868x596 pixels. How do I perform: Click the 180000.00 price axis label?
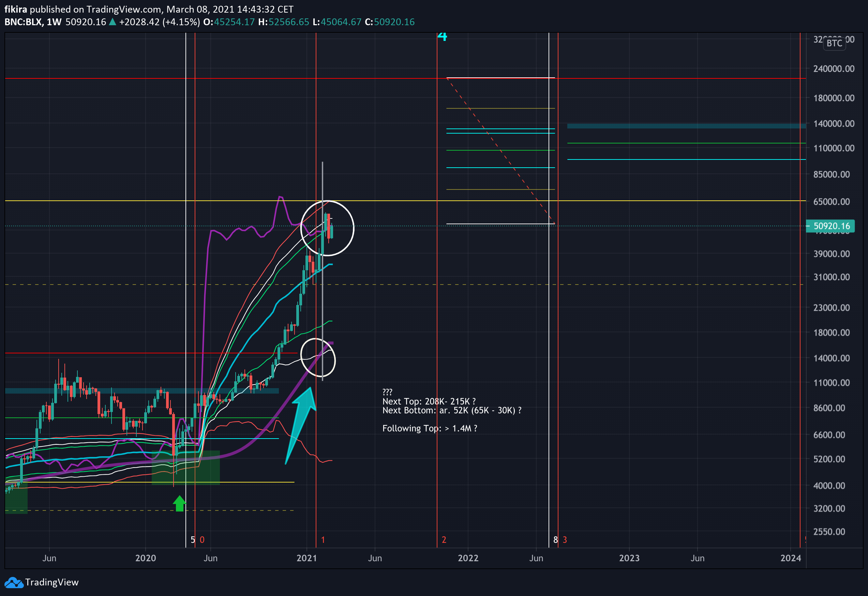click(834, 98)
